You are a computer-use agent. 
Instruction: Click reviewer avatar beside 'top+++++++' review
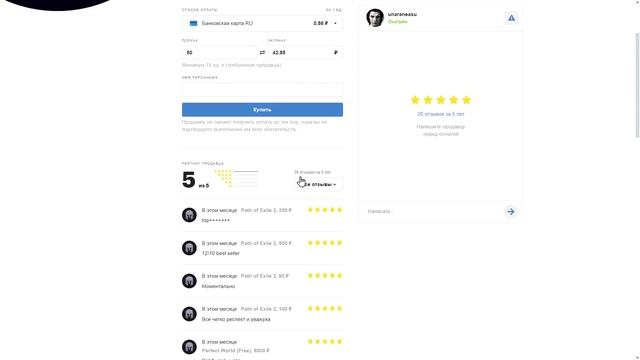point(189,215)
